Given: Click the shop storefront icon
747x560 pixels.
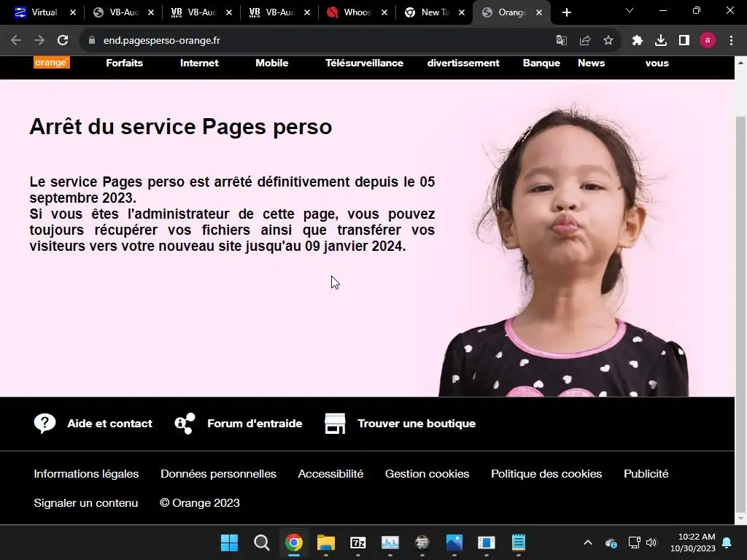Looking at the screenshot, I should click(x=335, y=424).
